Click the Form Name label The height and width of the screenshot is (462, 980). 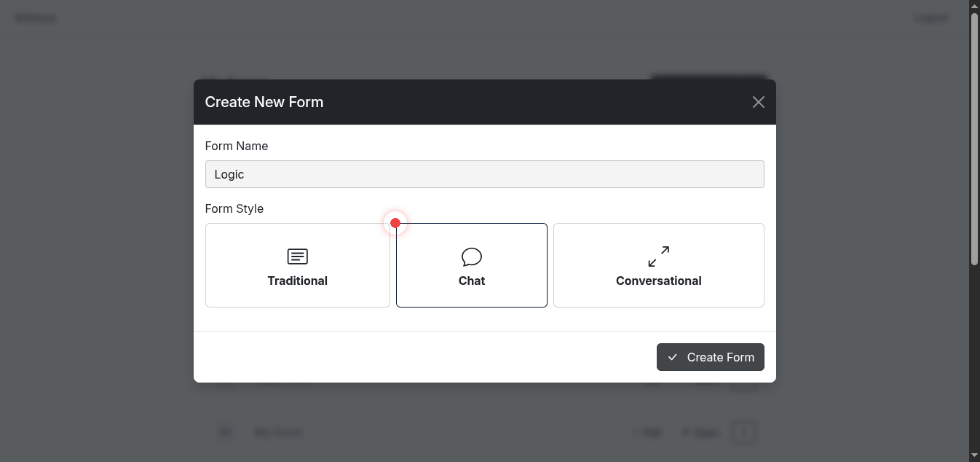236,146
